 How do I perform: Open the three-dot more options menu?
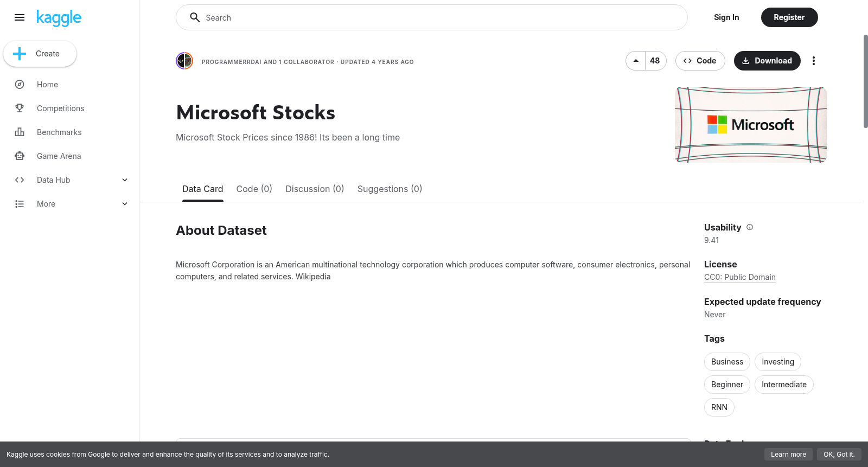[814, 61]
